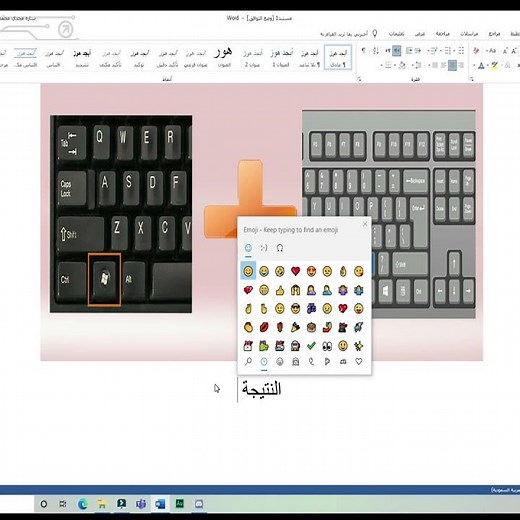This screenshot has width=520, height=520.
Task: Open File Explorer from taskbar
Action: 102,504
